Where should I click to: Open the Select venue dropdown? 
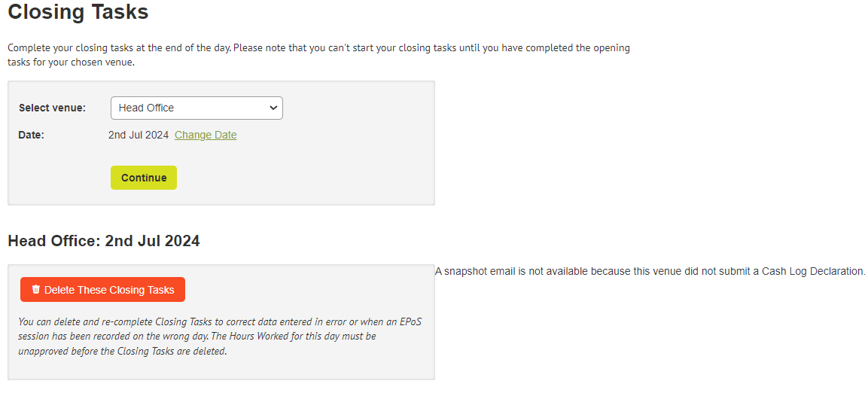(x=196, y=108)
